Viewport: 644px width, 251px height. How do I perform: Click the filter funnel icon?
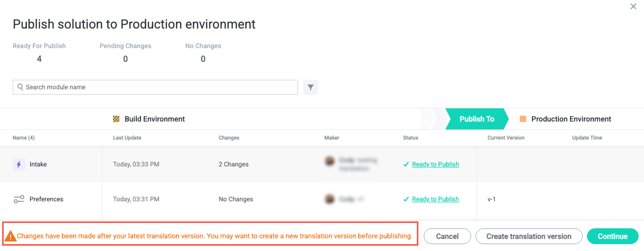(311, 87)
